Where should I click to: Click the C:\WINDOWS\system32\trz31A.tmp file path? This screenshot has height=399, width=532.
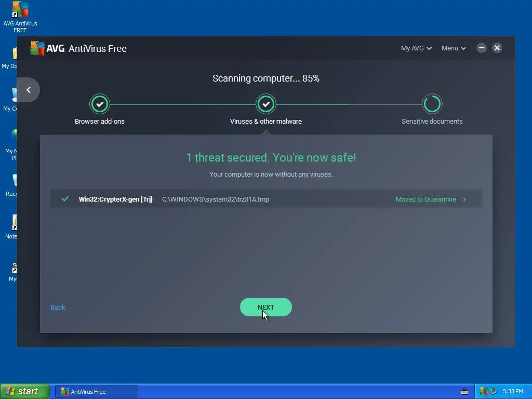pos(216,199)
